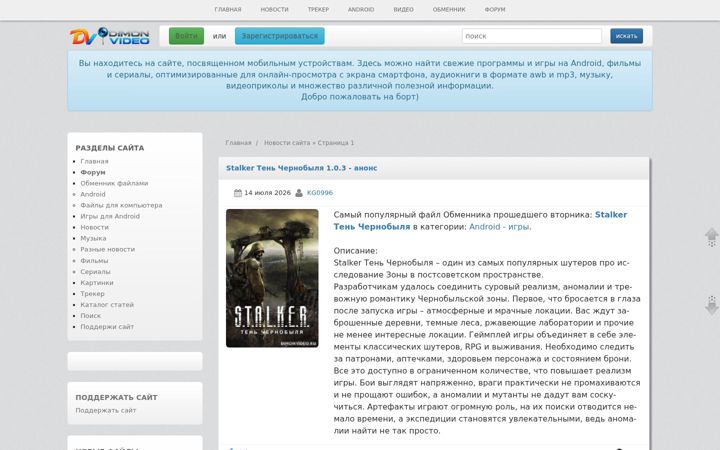Open the Stalker game cover thumbnail

pos(272,278)
